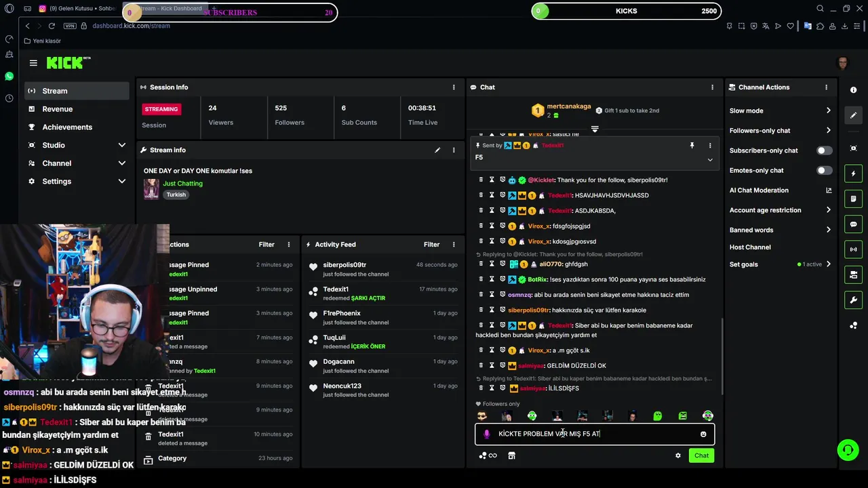Click the chat message input field
868x488 pixels.
[595, 434]
